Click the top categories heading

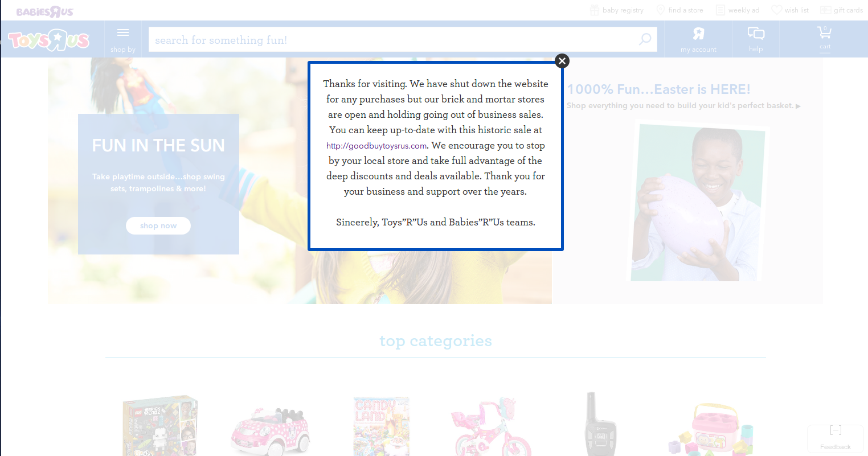click(x=436, y=341)
